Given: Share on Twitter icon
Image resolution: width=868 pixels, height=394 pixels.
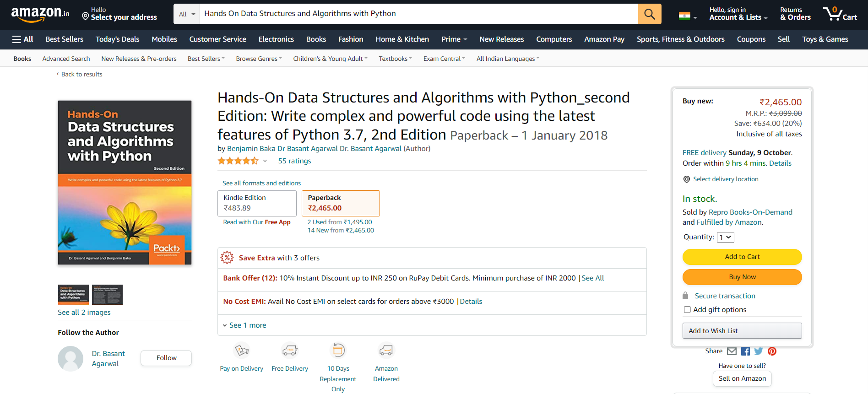Looking at the screenshot, I should 759,351.
